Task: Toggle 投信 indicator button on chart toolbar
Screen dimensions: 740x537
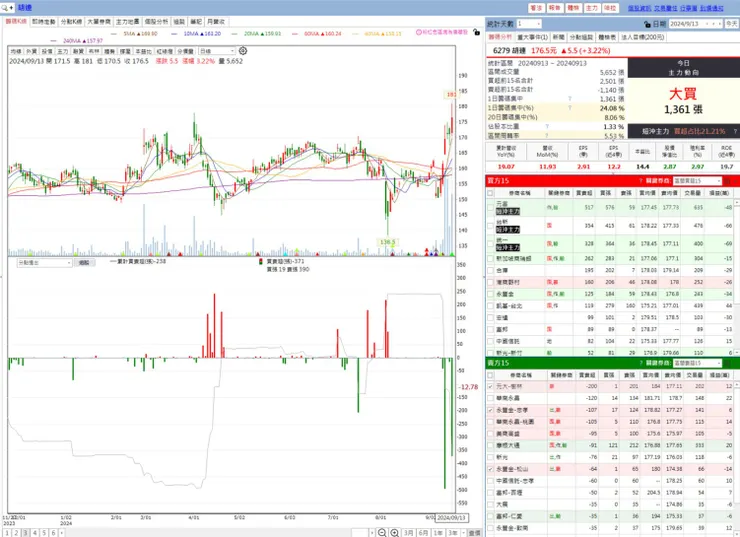Action: pos(47,51)
